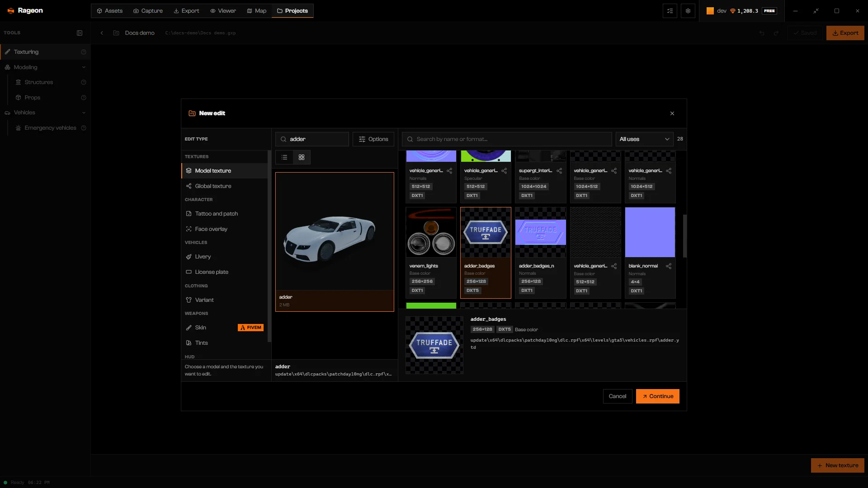Viewport: 868px width, 488px height.
Task: Click the New texture button
Action: click(x=838, y=465)
